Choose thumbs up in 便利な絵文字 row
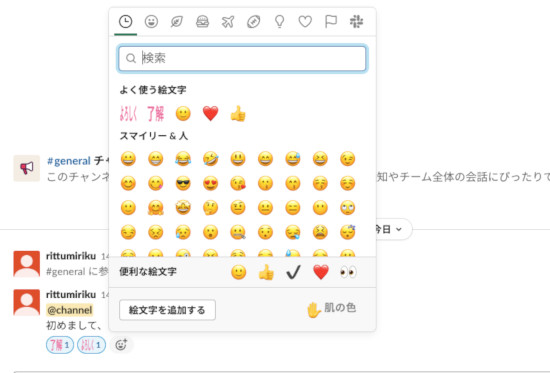The height and width of the screenshot is (373, 550). (266, 272)
